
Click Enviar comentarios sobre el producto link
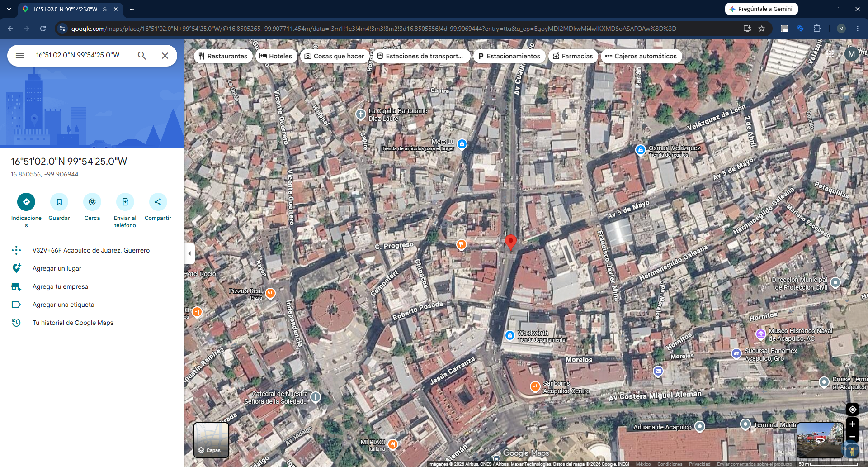pos(755,464)
